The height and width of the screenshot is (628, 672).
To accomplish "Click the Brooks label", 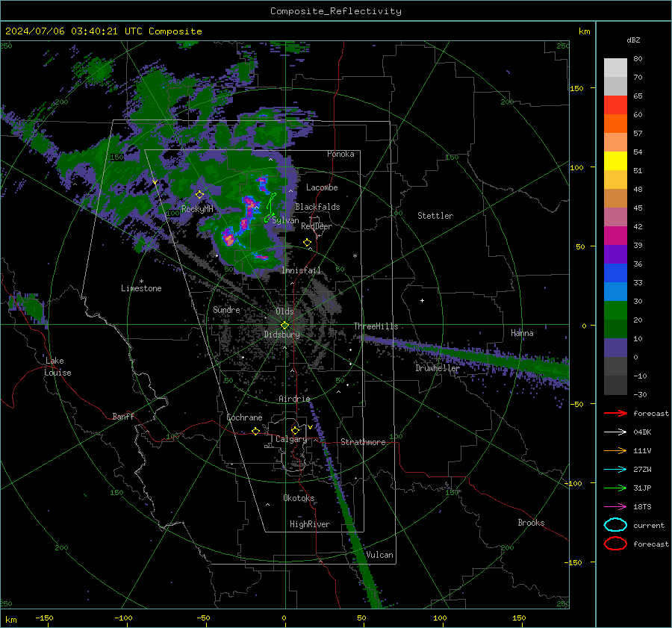I will click(531, 523).
